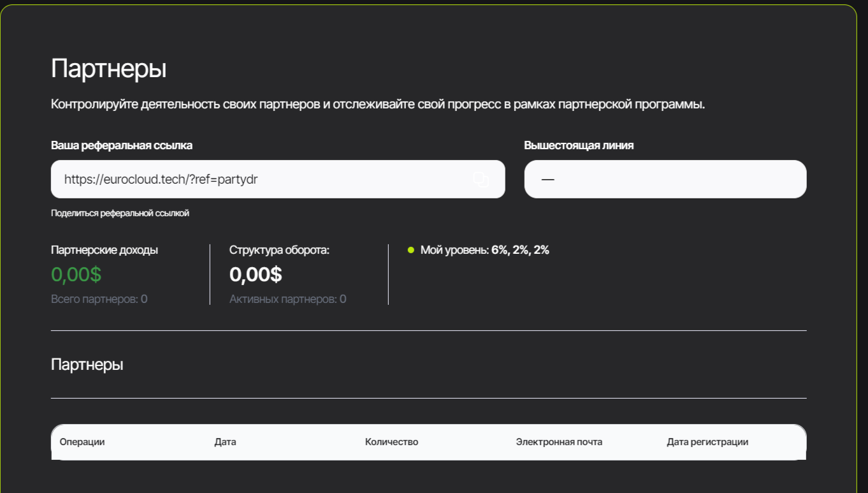Click the "Структура оборота:" label
The width and height of the screenshot is (868, 493).
[x=279, y=250]
